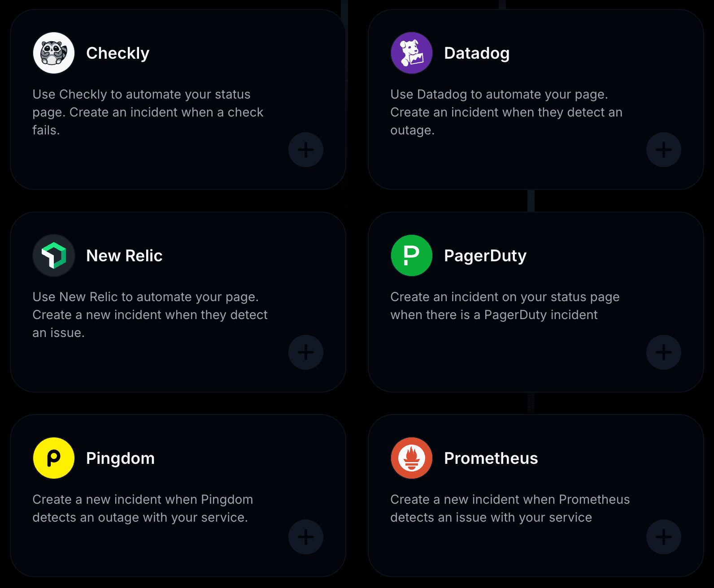This screenshot has height=588, width=714.
Task: Click the Prometheus flame logo icon
Action: coord(412,458)
